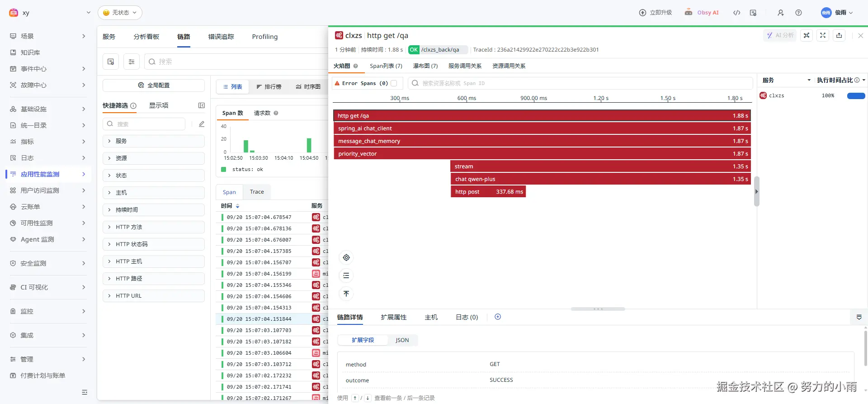Select the http post span bar

pos(488,192)
